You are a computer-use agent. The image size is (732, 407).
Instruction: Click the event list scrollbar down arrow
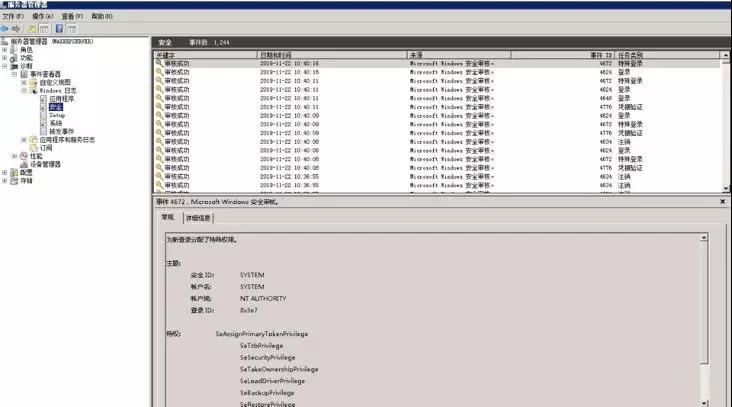click(x=725, y=188)
